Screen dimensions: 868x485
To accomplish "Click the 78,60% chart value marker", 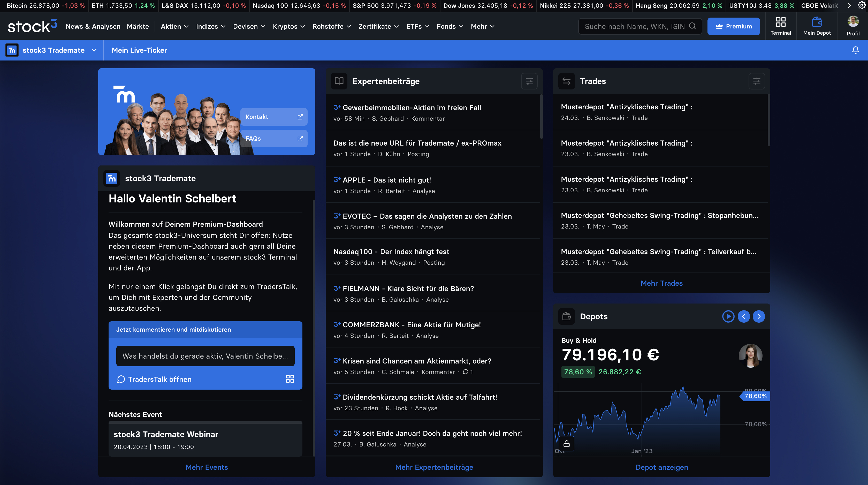I will coord(755,396).
